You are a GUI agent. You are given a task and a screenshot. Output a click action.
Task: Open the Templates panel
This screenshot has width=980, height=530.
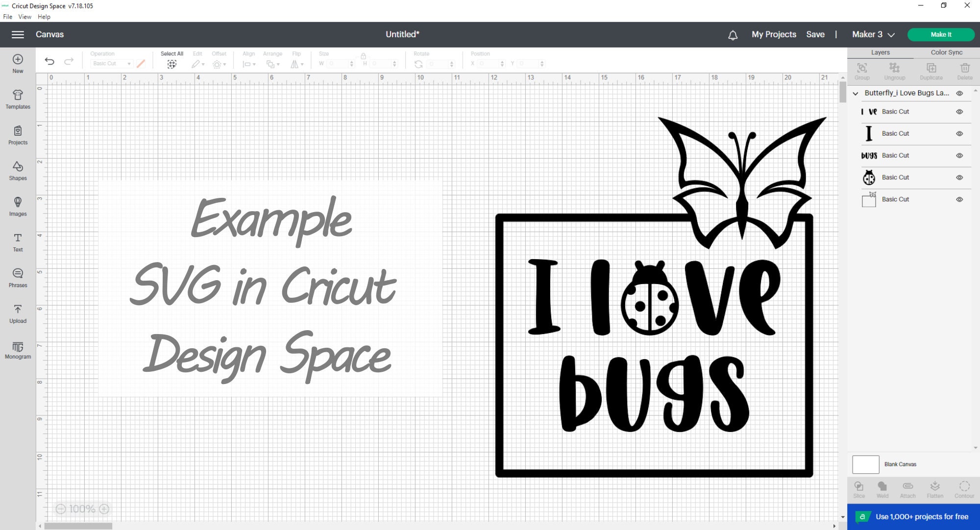pyautogui.click(x=18, y=99)
